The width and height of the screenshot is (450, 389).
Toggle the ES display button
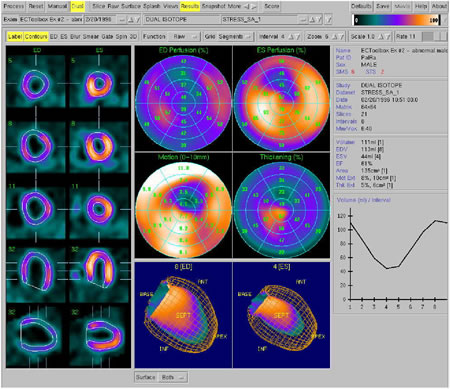[x=64, y=37]
